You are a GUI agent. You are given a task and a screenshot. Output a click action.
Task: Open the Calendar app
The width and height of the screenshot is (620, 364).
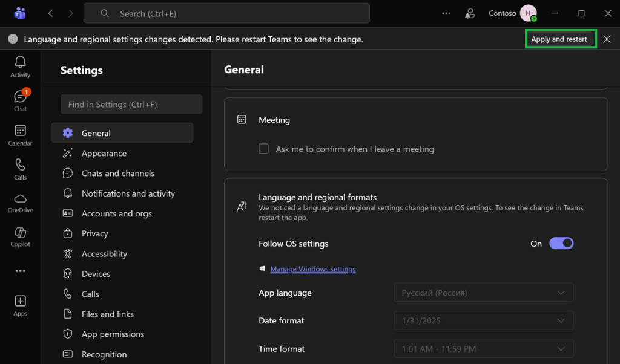20,135
